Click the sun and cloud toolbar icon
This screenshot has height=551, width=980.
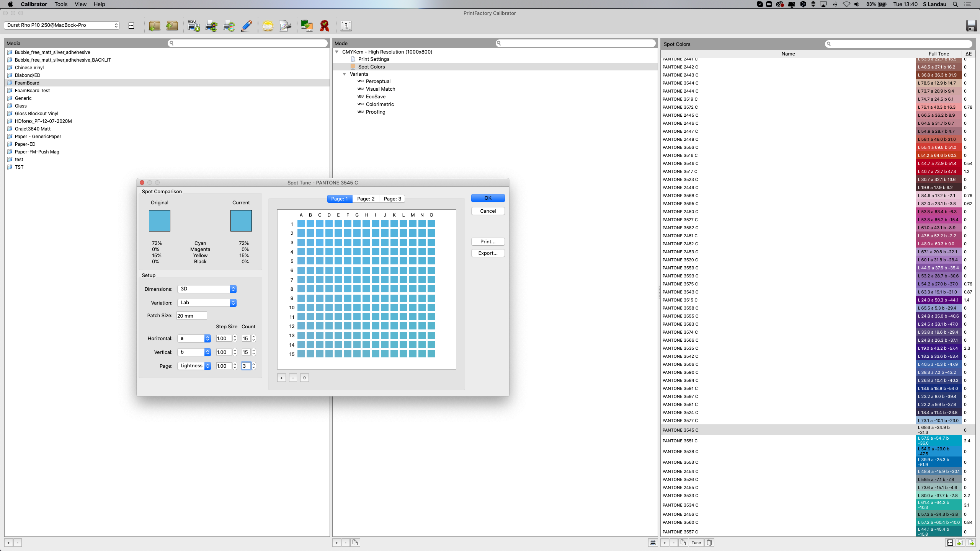pyautogui.click(x=268, y=26)
